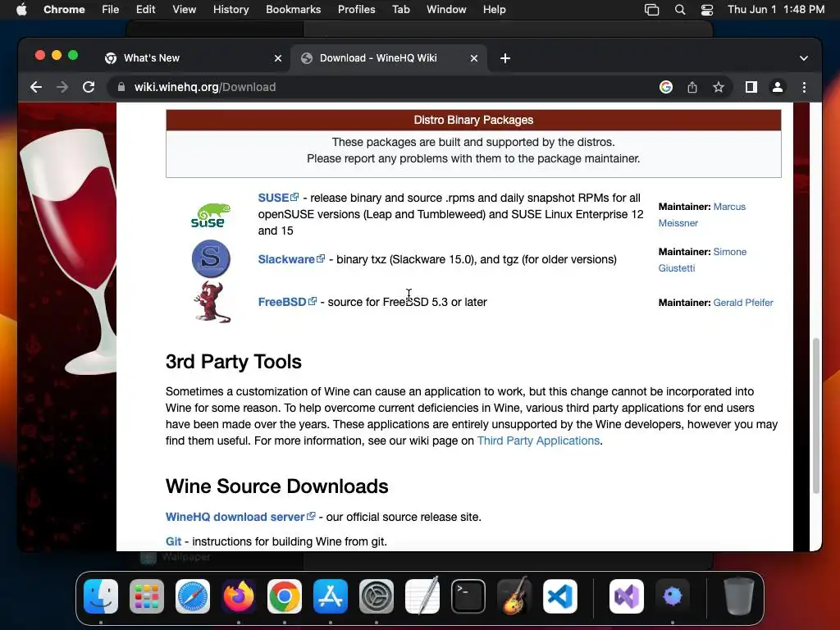840x630 pixels.
Task: Open Terminal from the Dock
Action: pos(468,596)
